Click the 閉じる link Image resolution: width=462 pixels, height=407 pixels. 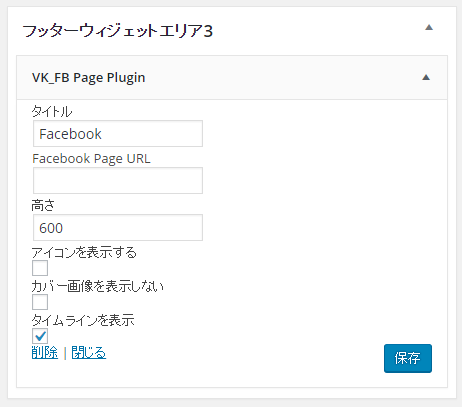[x=89, y=353]
